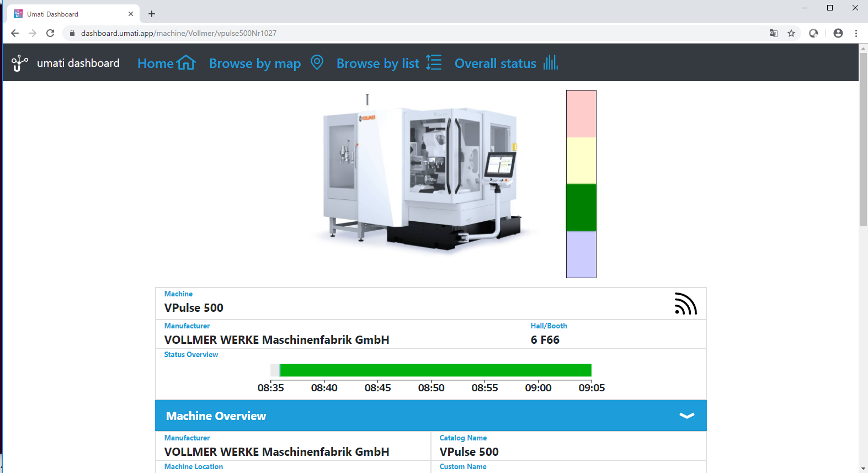
Task: Click the machine connection signal icon
Action: tap(685, 304)
